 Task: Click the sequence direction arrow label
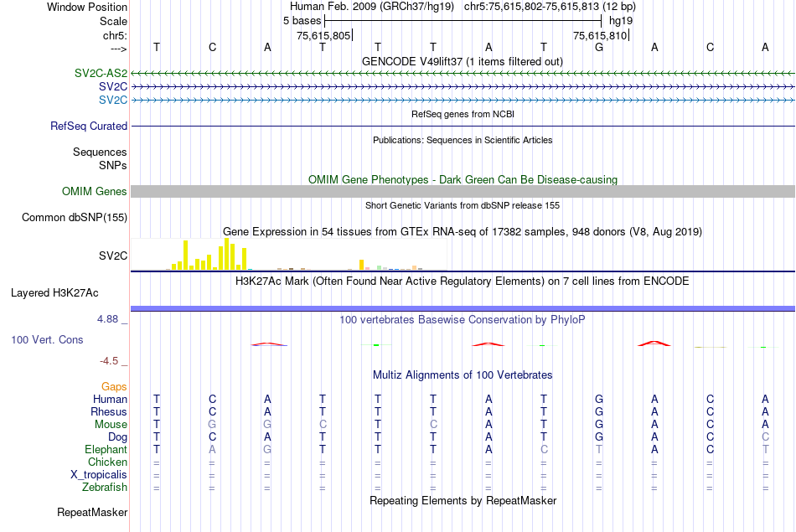point(118,49)
